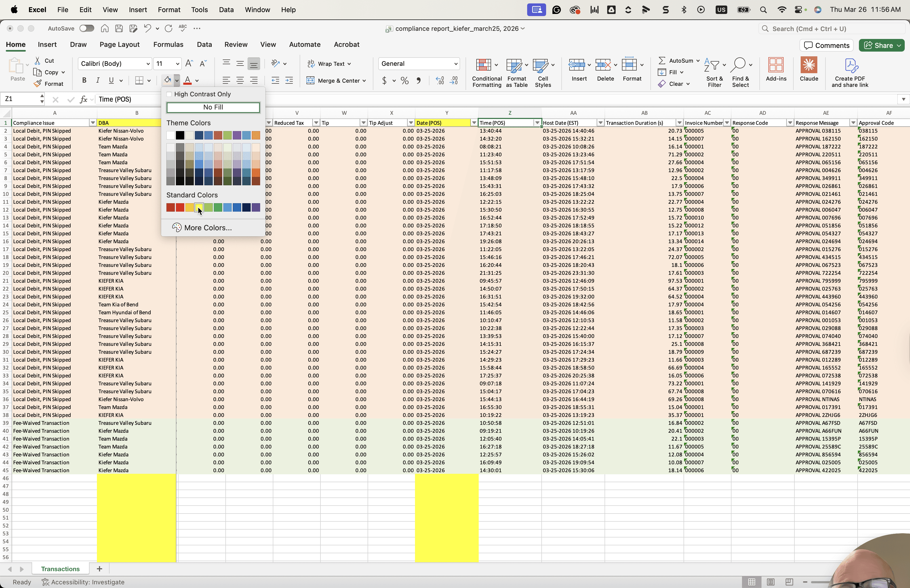910x588 pixels.
Task: Click the Fill Color paint bucket icon
Action: point(167,80)
